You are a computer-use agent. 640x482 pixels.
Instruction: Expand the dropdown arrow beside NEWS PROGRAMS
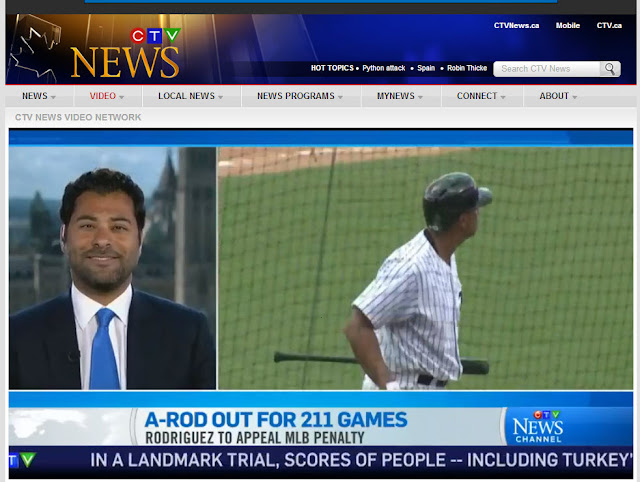tap(340, 97)
